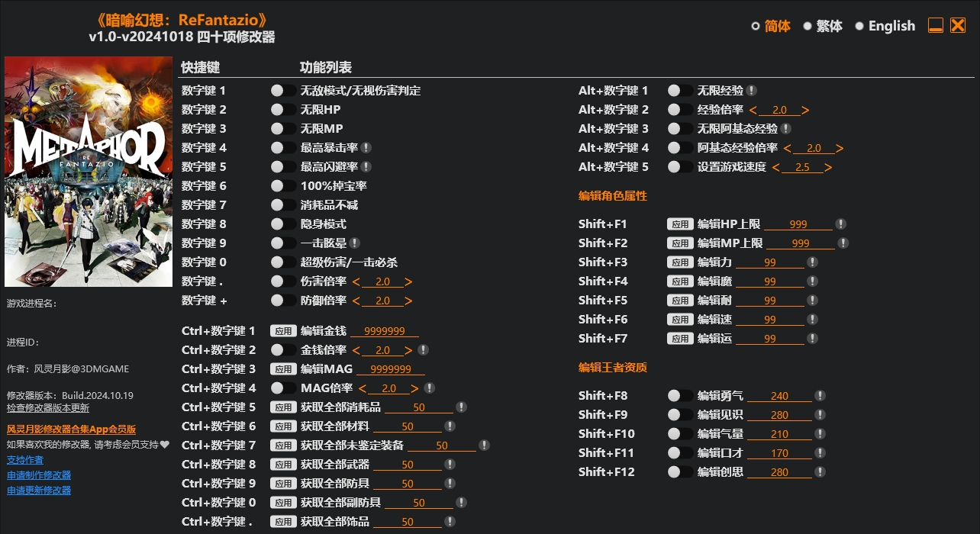
Task: Toggle 超级伤害/一击必杀 switch
Action: coord(283,262)
